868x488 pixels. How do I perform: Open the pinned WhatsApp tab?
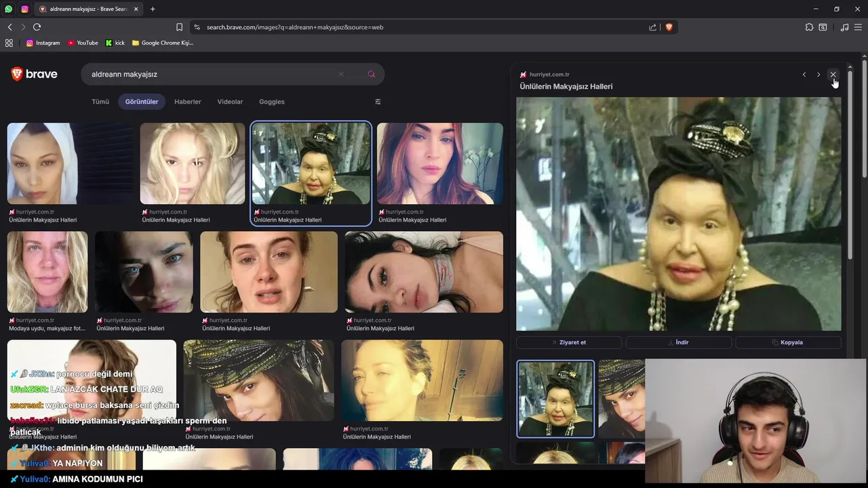point(8,9)
